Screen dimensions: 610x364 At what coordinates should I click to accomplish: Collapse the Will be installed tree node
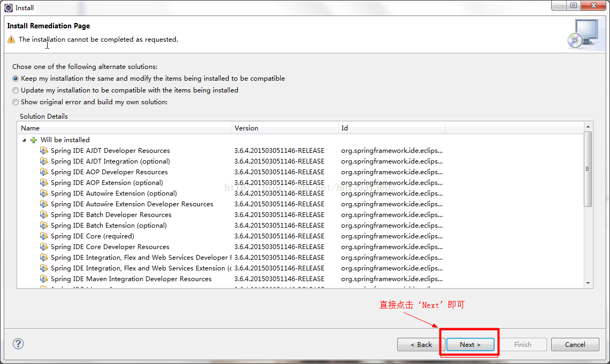pos(24,140)
